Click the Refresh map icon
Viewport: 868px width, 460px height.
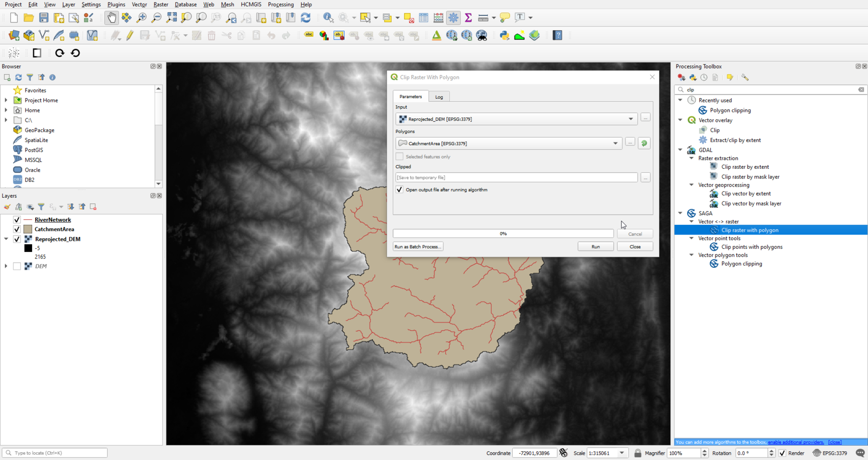[306, 17]
